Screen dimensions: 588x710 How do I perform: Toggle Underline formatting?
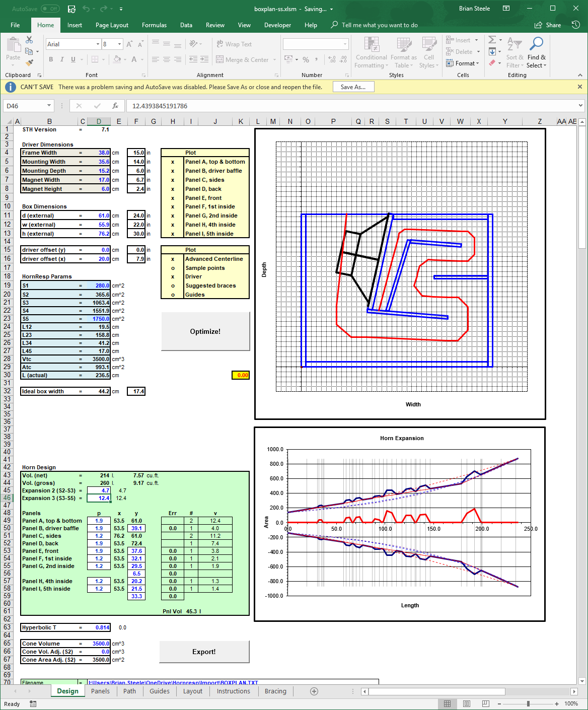pos(73,59)
